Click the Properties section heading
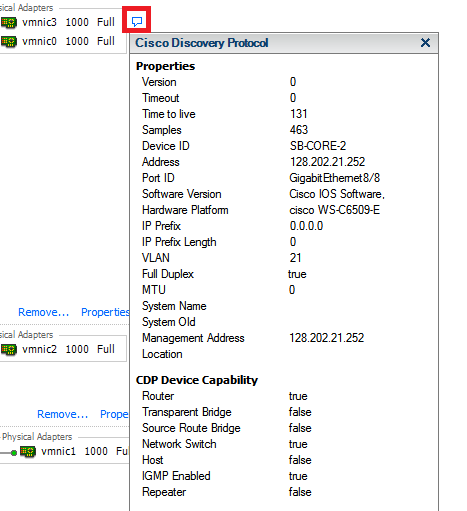Screen dimensions: 467x511 pyautogui.click(x=166, y=66)
